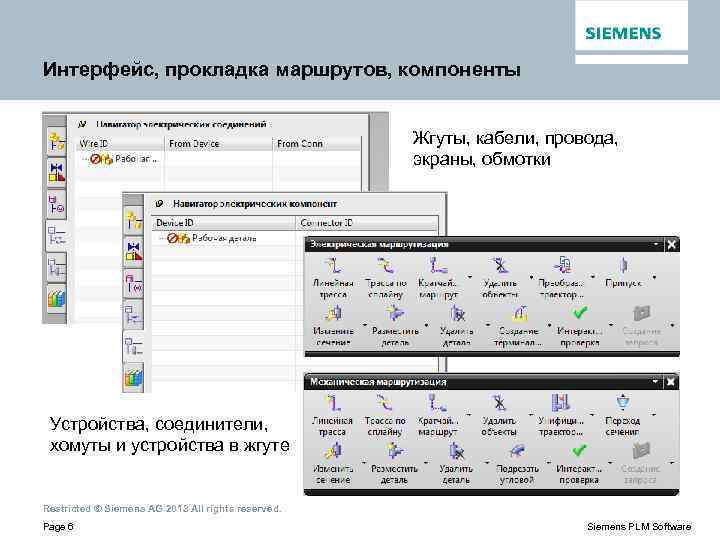Expand the dropdown beside Унифицировать траекторию
The height and width of the screenshot is (540, 720).
592,415
